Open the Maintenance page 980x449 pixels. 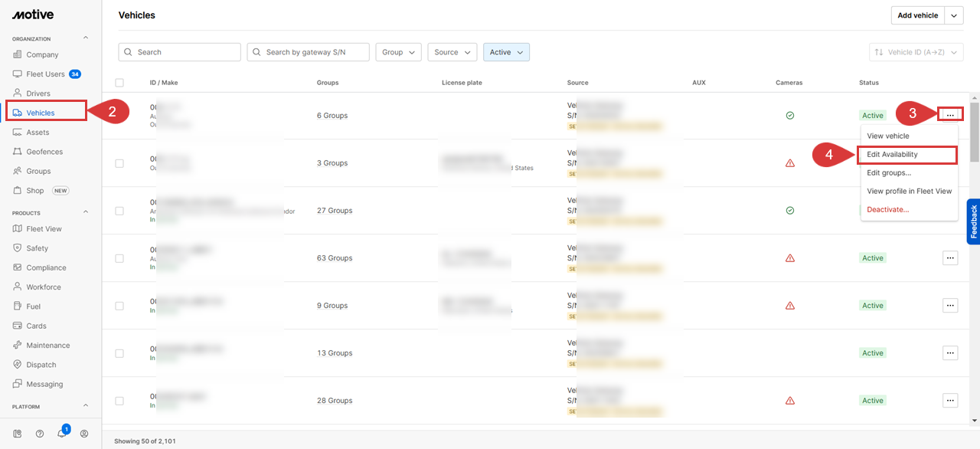[x=47, y=346]
